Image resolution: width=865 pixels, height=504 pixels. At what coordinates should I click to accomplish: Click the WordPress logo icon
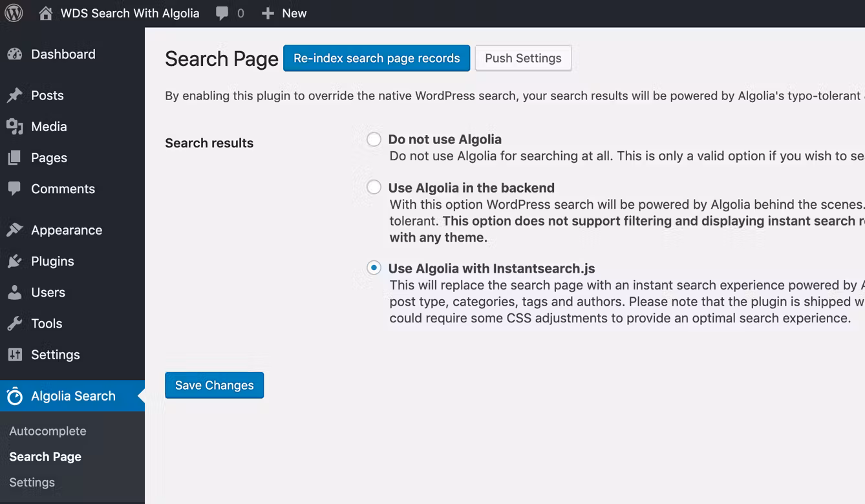[14, 13]
